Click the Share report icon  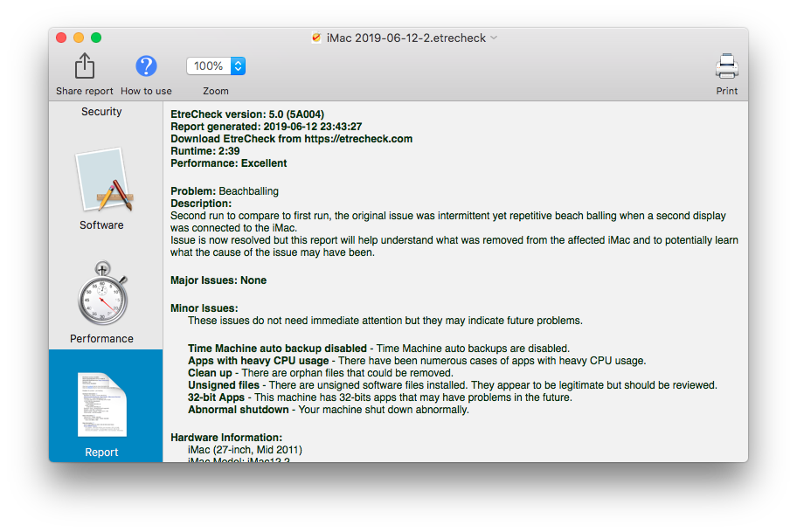tap(84, 66)
